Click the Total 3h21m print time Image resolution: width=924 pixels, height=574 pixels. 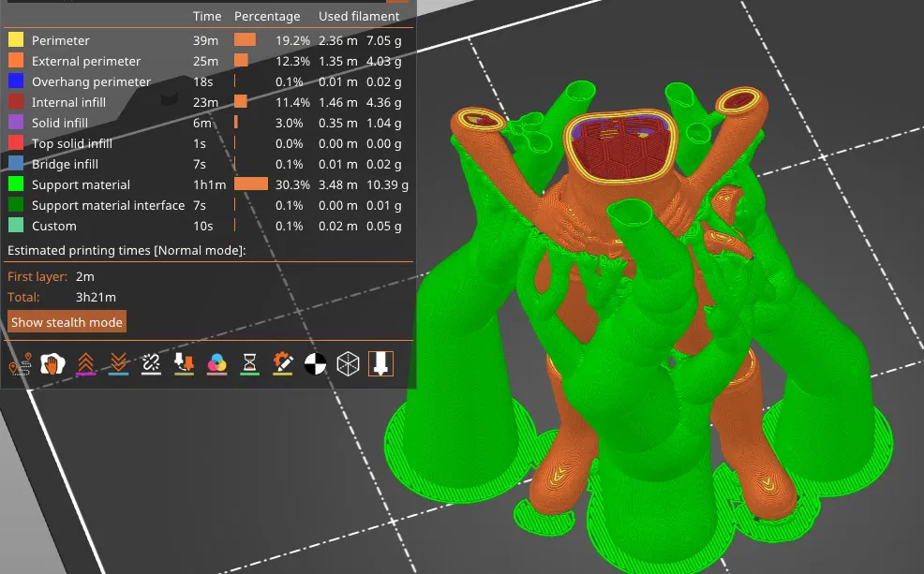pyautogui.click(x=96, y=298)
